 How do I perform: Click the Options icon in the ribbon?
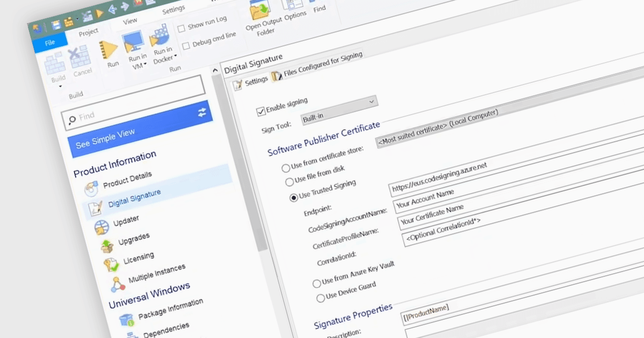click(292, 4)
